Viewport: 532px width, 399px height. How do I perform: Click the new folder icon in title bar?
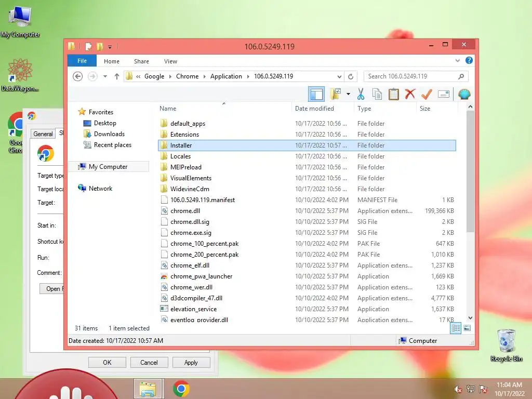[x=100, y=46]
